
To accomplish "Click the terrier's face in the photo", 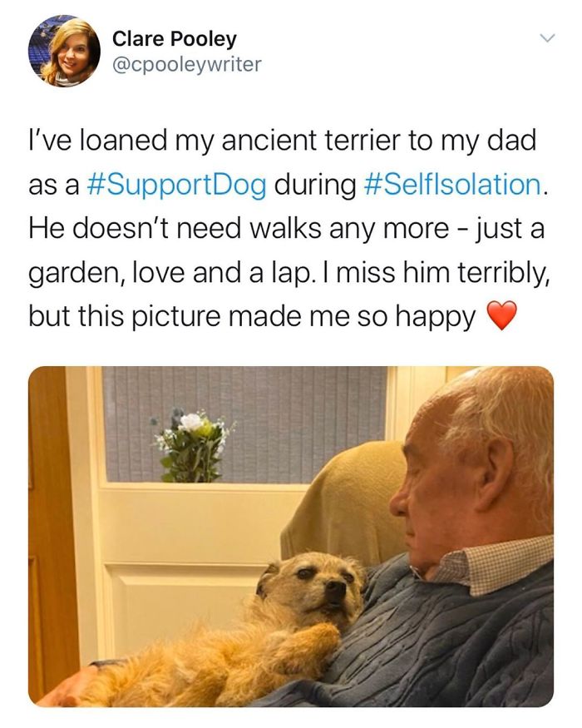I will (315, 584).
